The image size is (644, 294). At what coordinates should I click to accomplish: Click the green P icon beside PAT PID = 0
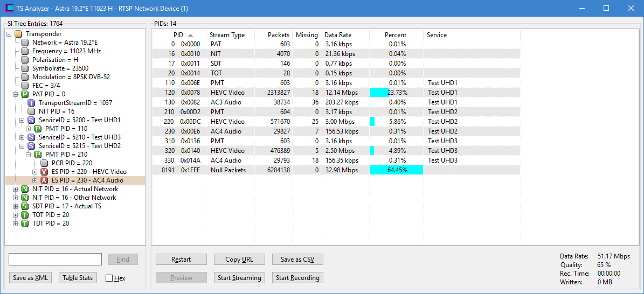pos(25,94)
